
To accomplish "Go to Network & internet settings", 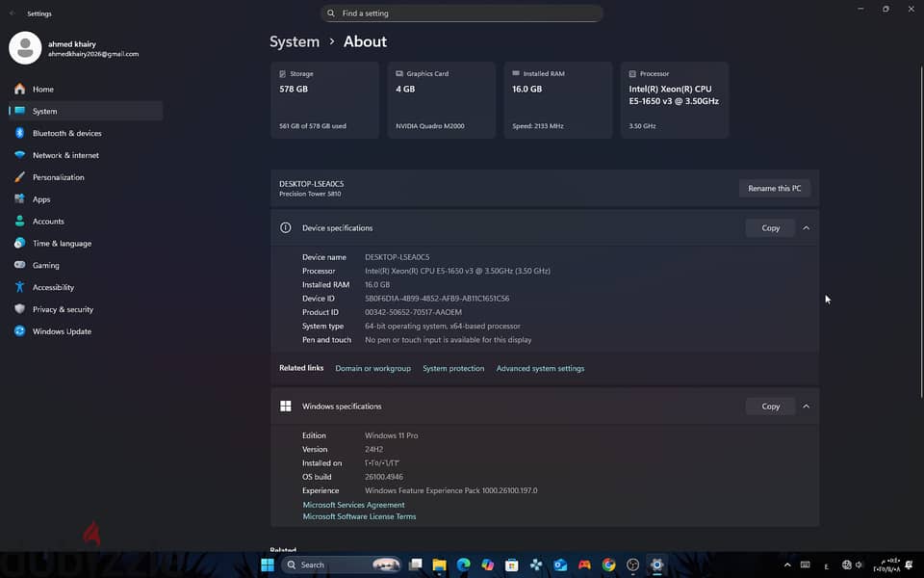I will [86, 155].
